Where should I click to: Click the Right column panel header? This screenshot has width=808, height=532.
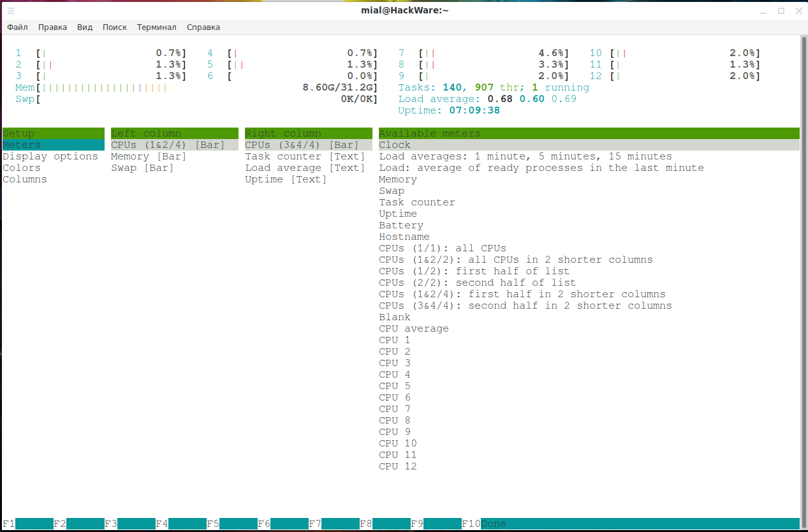tap(309, 133)
